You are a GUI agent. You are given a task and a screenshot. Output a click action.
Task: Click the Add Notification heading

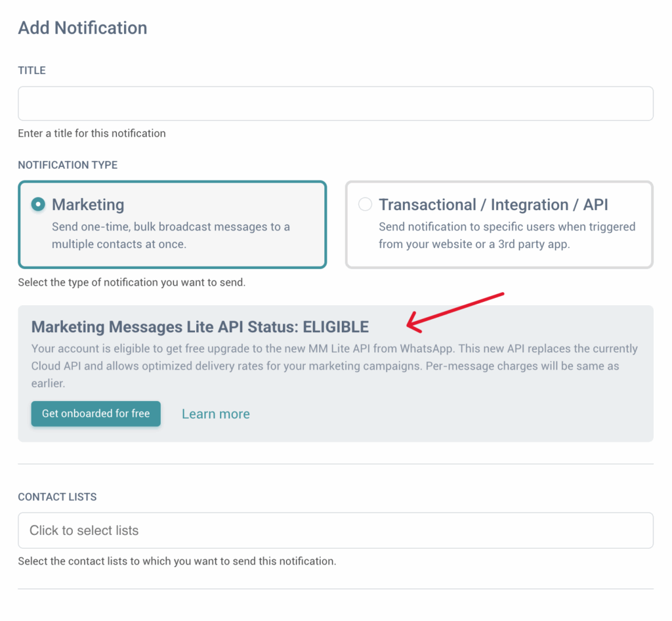click(x=83, y=28)
